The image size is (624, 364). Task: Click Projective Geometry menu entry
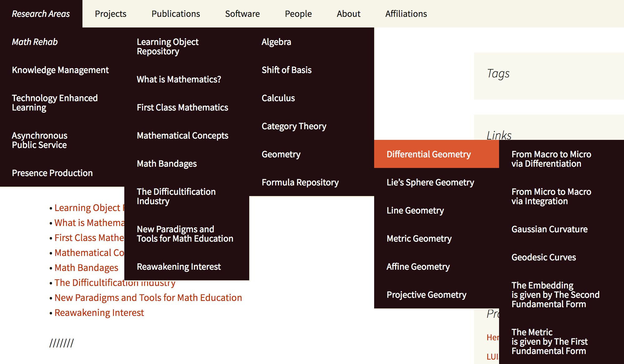426,295
